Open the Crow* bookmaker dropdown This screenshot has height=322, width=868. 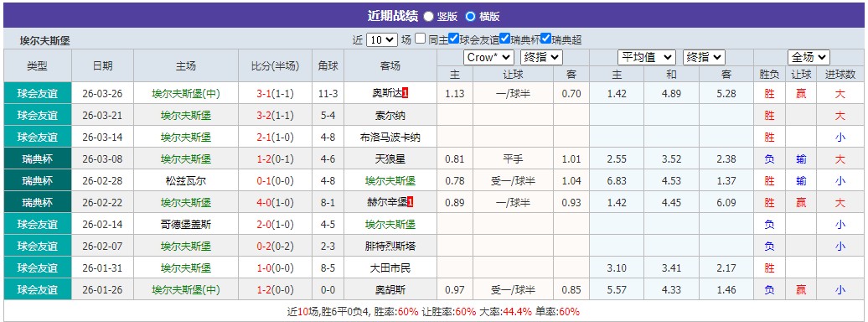coord(488,57)
